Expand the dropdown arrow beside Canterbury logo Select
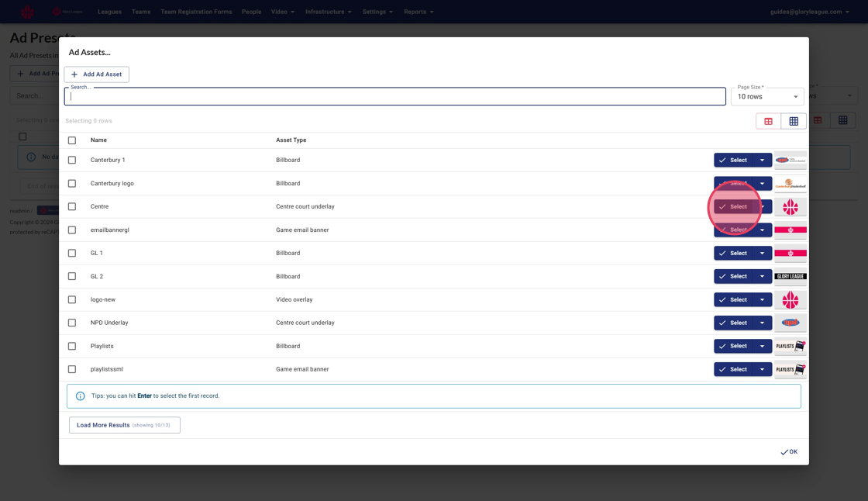Image resolution: width=868 pixels, height=501 pixels. click(763, 184)
